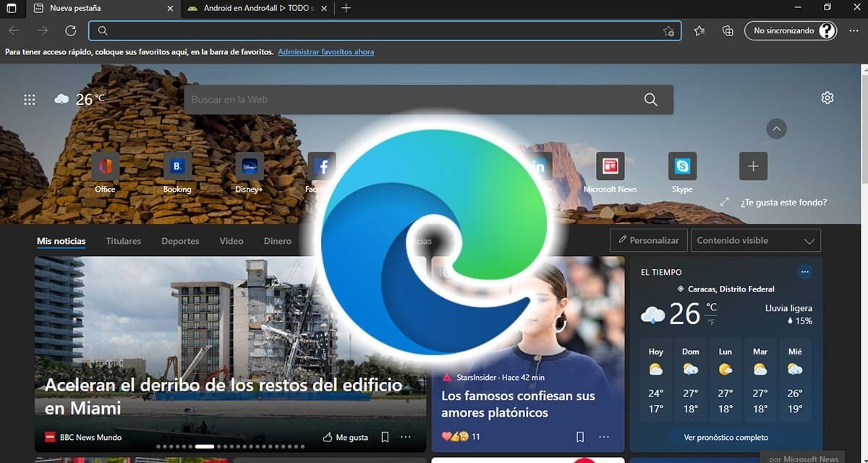Open the Skype shortcut icon

point(681,166)
